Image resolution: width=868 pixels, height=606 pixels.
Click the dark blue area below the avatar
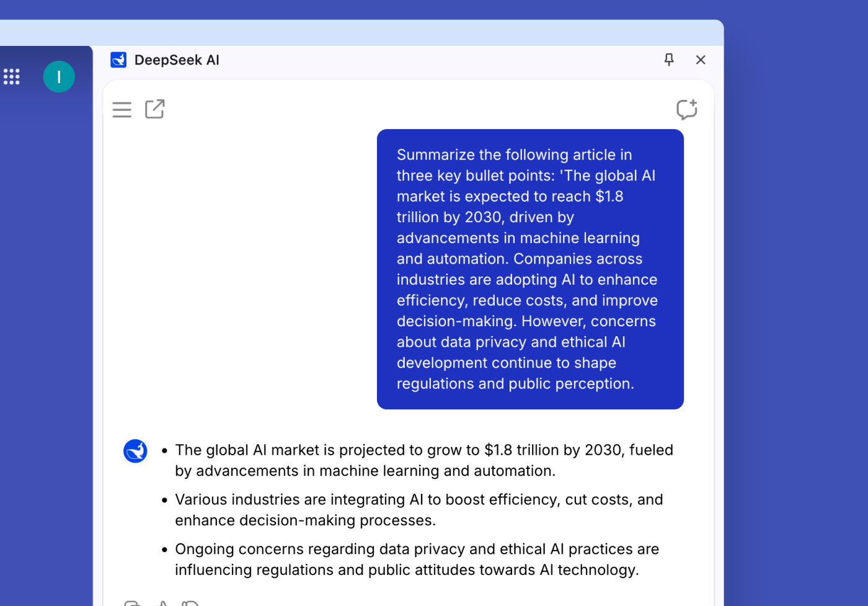click(x=46, y=310)
